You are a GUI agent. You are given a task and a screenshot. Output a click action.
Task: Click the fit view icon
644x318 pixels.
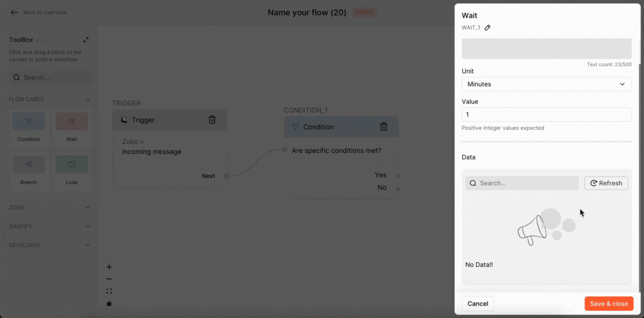click(x=109, y=291)
